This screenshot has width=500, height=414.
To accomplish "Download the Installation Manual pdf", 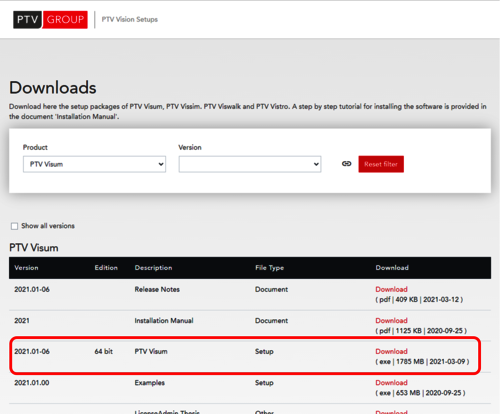I will coord(391,320).
